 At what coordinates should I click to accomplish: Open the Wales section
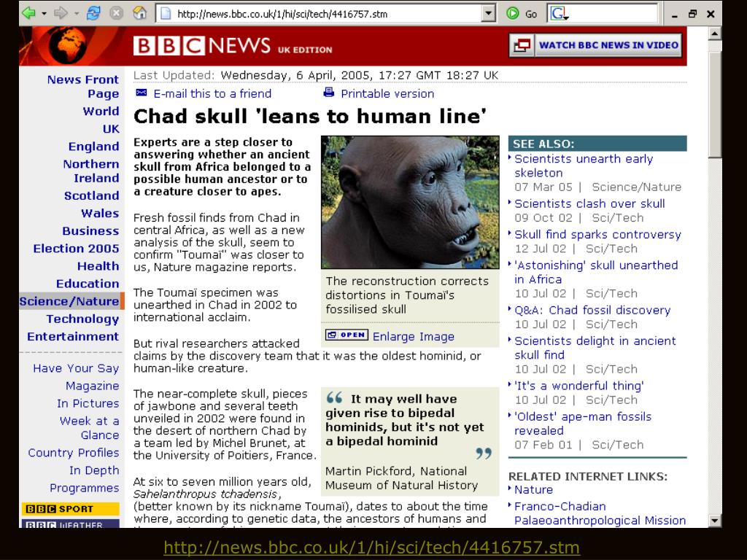pyautogui.click(x=100, y=214)
